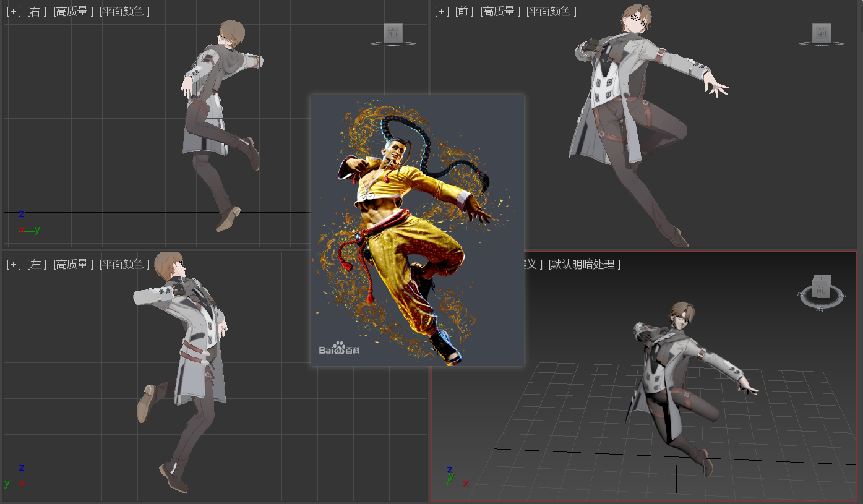Click the yellow-clad fighter reference image
863x504 pixels.
pos(418,231)
